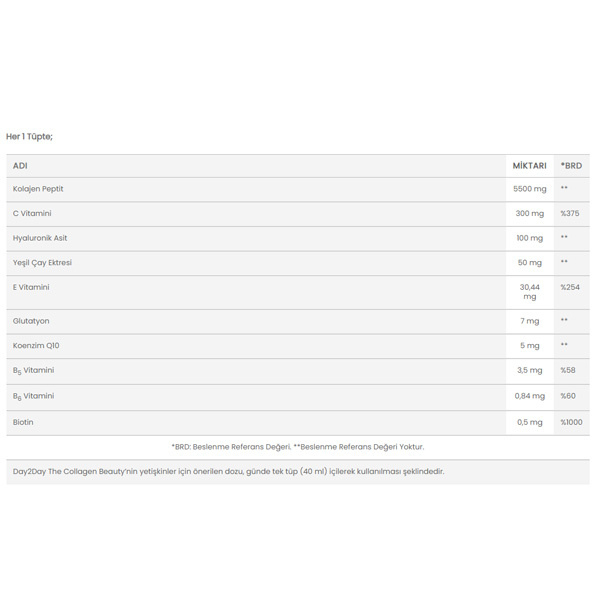Click the %254 reference value

tap(570, 287)
